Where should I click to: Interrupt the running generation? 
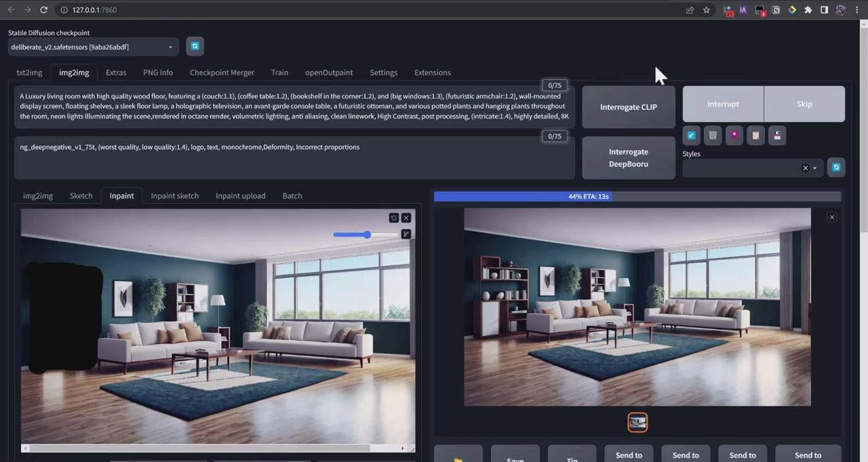pyautogui.click(x=723, y=104)
